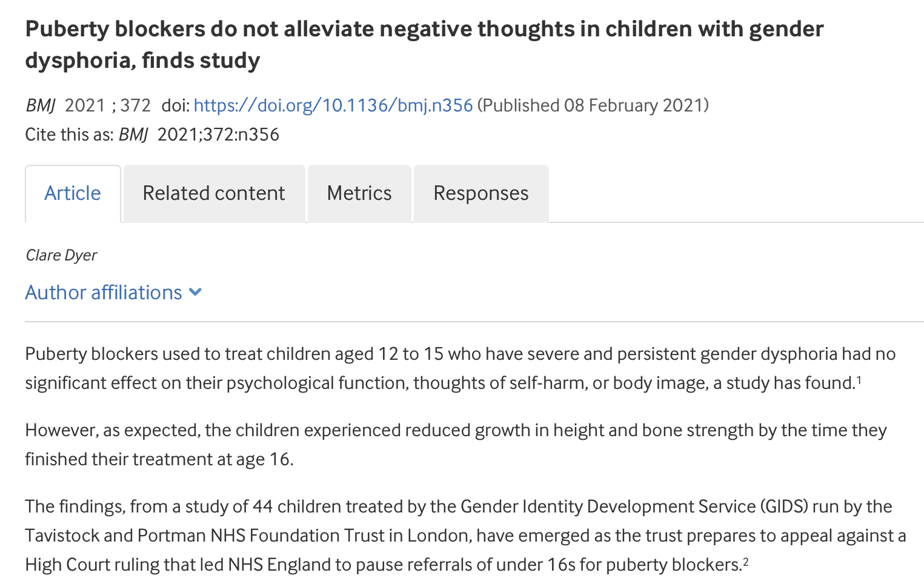Click the italic BMJ journal name before 2021 ; 372
The width and height of the screenshot is (924, 587).
pyautogui.click(x=41, y=105)
